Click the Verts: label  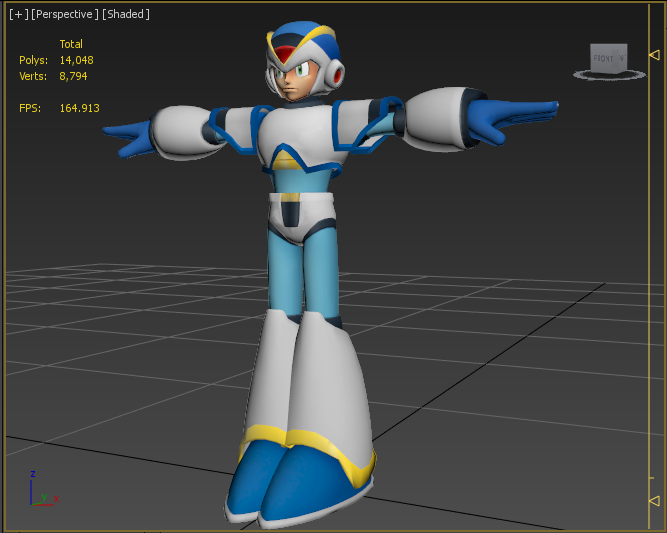tap(33, 76)
